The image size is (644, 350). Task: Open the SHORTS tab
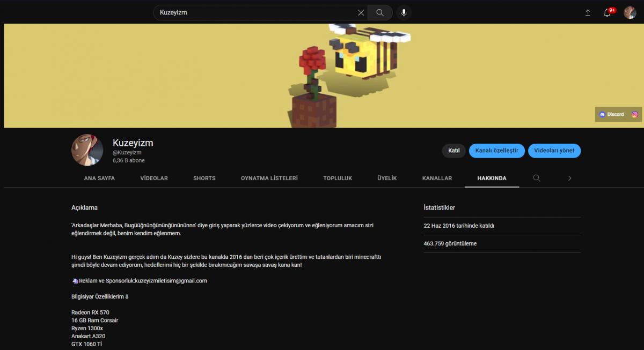coord(204,178)
